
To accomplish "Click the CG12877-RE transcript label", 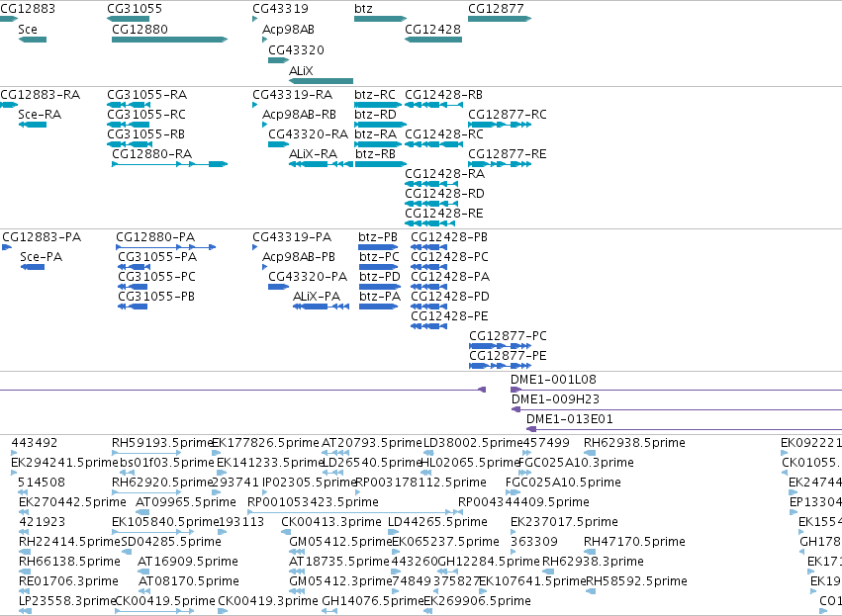I will pos(508,154).
